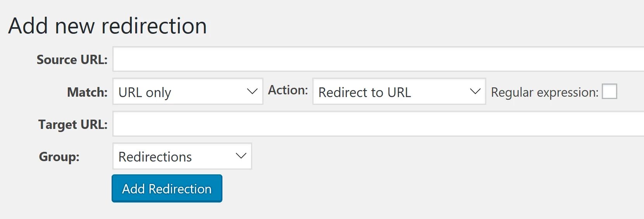Click the 'Action:' field label
Screen dimensions: 644x219
[288, 90]
